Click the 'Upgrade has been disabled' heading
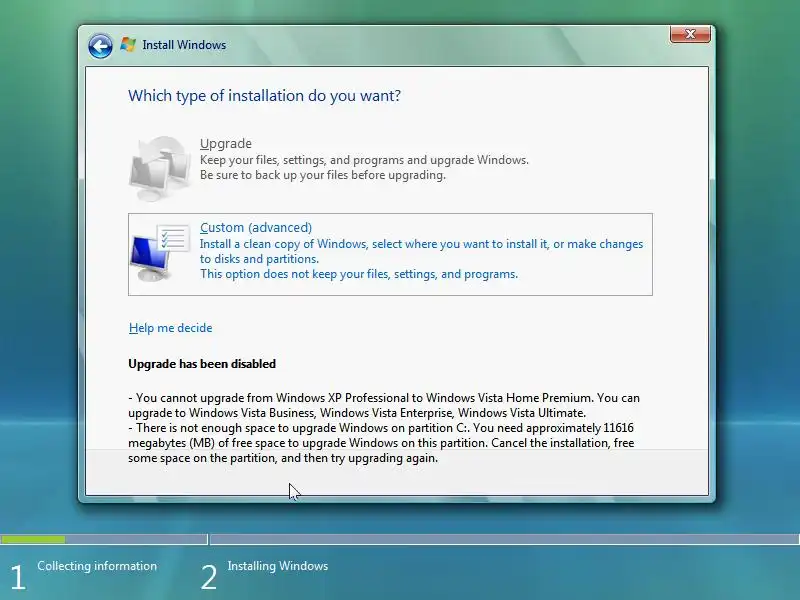The width and height of the screenshot is (800, 600). [202, 364]
